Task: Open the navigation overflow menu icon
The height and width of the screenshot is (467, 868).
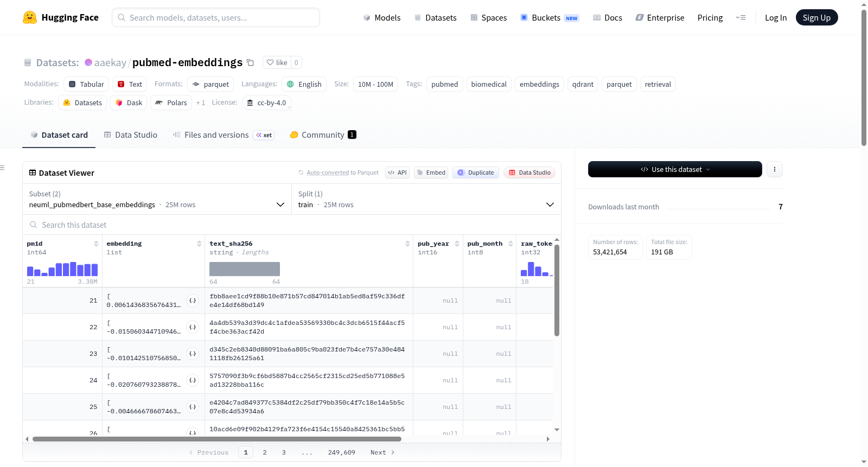Action: pyautogui.click(x=741, y=17)
